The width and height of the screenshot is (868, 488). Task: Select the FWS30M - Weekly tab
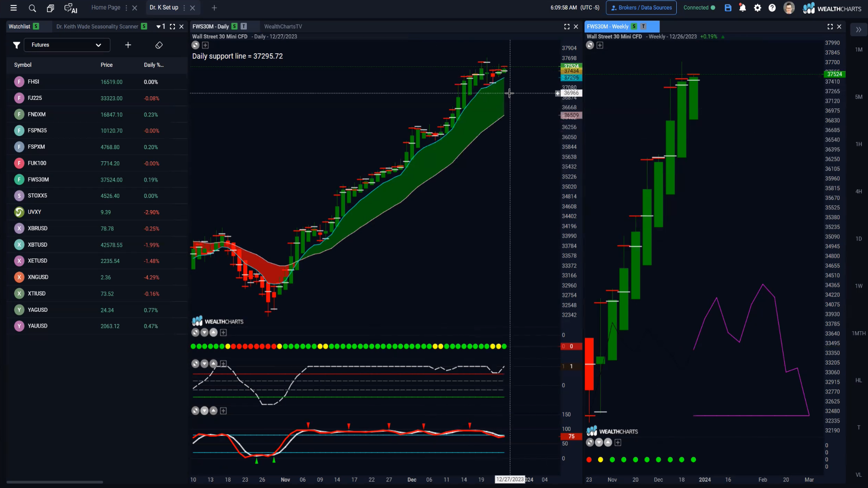608,27
